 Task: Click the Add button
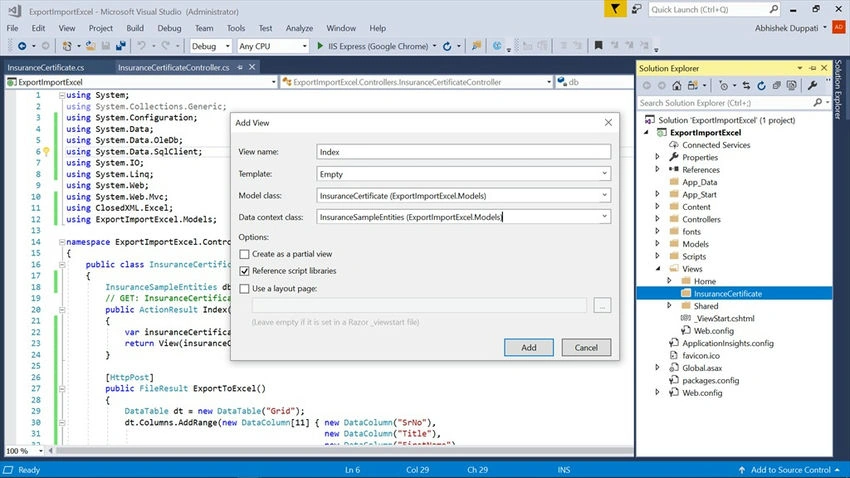(529, 348)
